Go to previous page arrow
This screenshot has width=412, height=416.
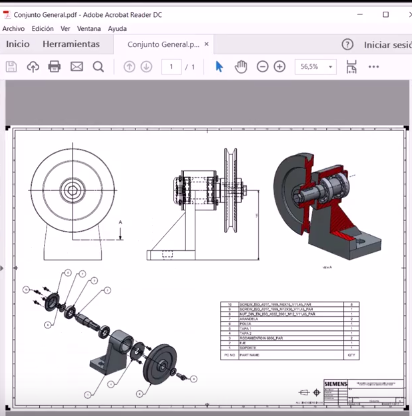pos(129,67)
